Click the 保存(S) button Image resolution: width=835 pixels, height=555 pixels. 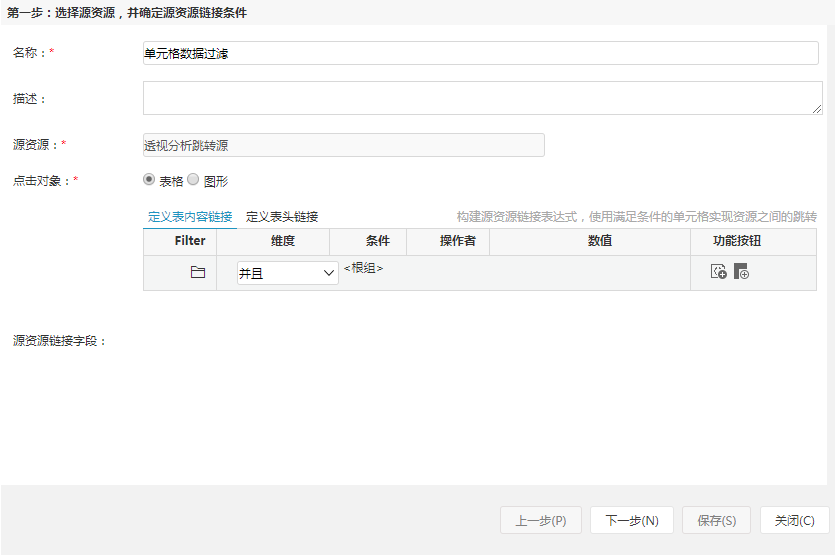(x=716, y=520)
